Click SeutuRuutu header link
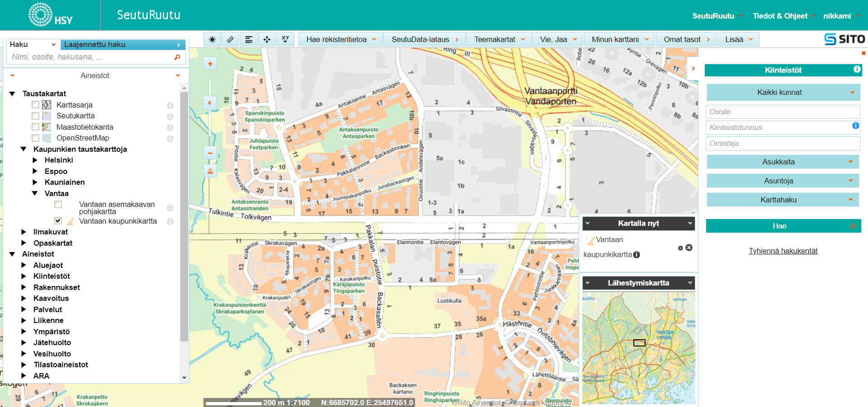The width and height of the screenshot is (868, 407). pyautogui.click(x=717, y=16)
